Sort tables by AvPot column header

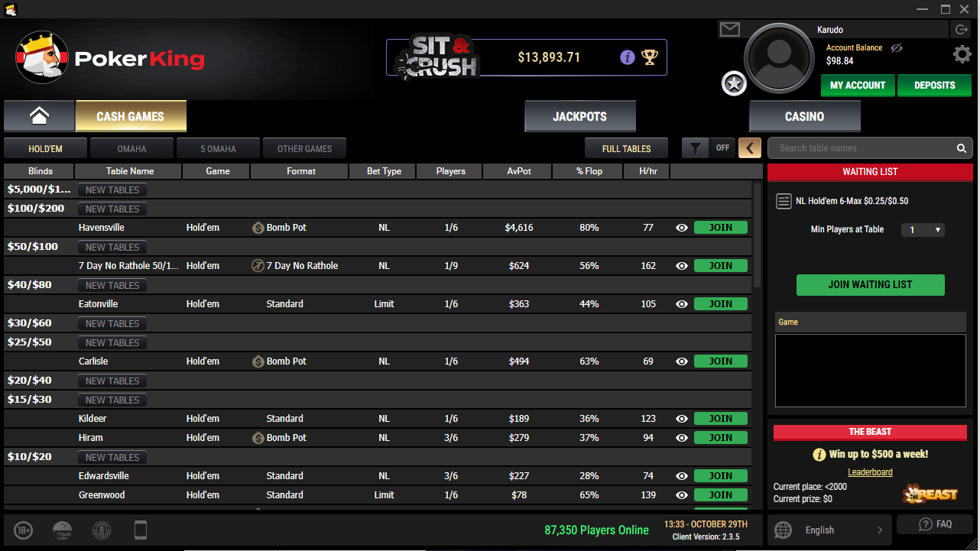[518, 171]
